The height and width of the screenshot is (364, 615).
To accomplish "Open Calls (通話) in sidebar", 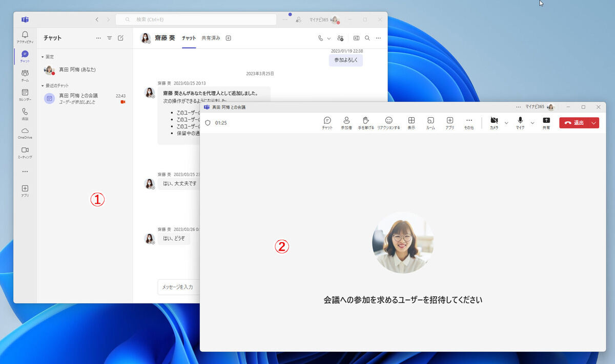I will (25, 114).
